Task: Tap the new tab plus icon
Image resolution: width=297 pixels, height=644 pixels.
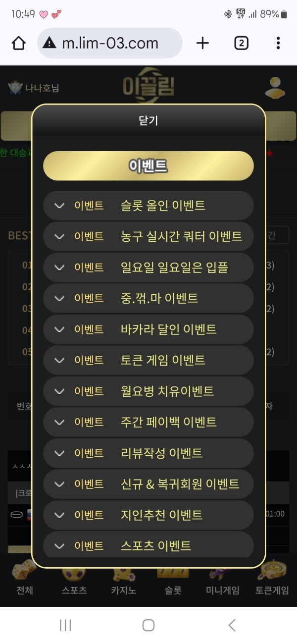Action: coord(202,43)
